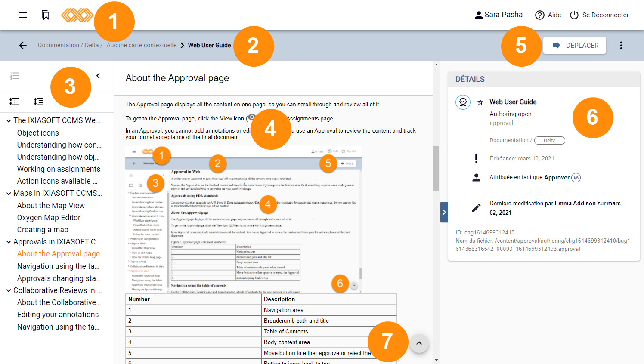Collapse the table of contents side panel
This screenshot has width=644, height=364.
(98, 76)
